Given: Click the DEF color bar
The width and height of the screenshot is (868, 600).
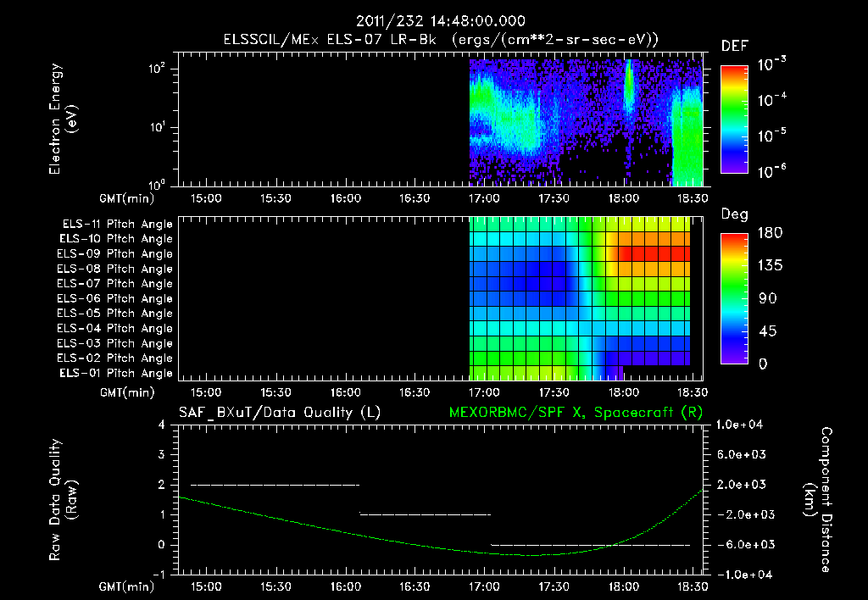Looking at the screenshot, I should click(734, 119).
